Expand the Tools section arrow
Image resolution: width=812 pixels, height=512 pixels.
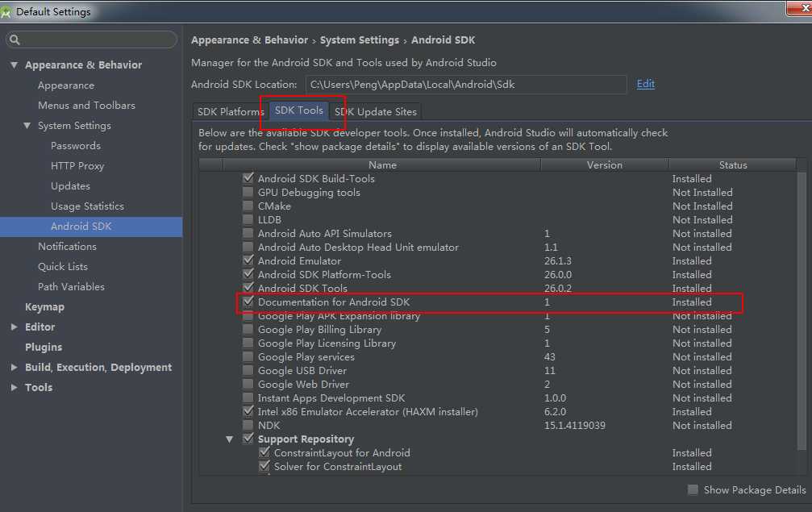click(14, 387)
